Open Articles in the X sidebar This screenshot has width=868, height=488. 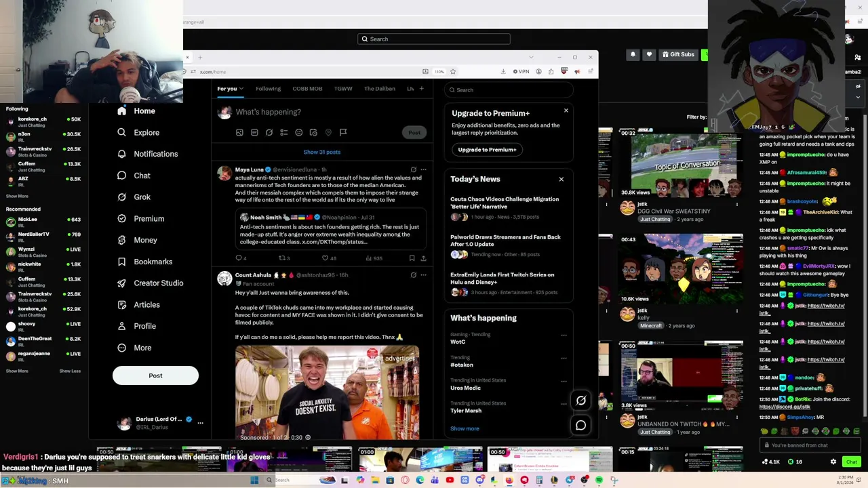138,305
